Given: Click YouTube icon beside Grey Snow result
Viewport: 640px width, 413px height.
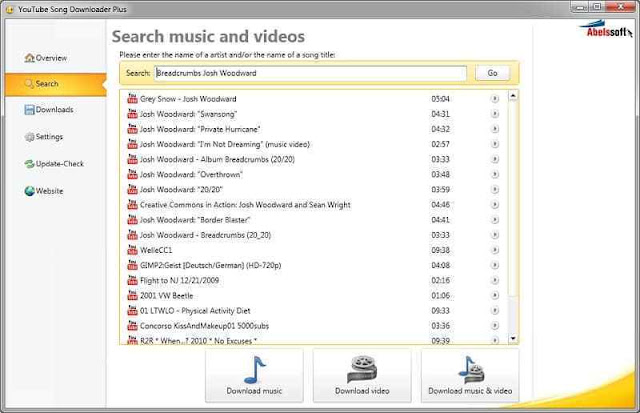Looking at the screenshot, I should (x=132, y=98).
